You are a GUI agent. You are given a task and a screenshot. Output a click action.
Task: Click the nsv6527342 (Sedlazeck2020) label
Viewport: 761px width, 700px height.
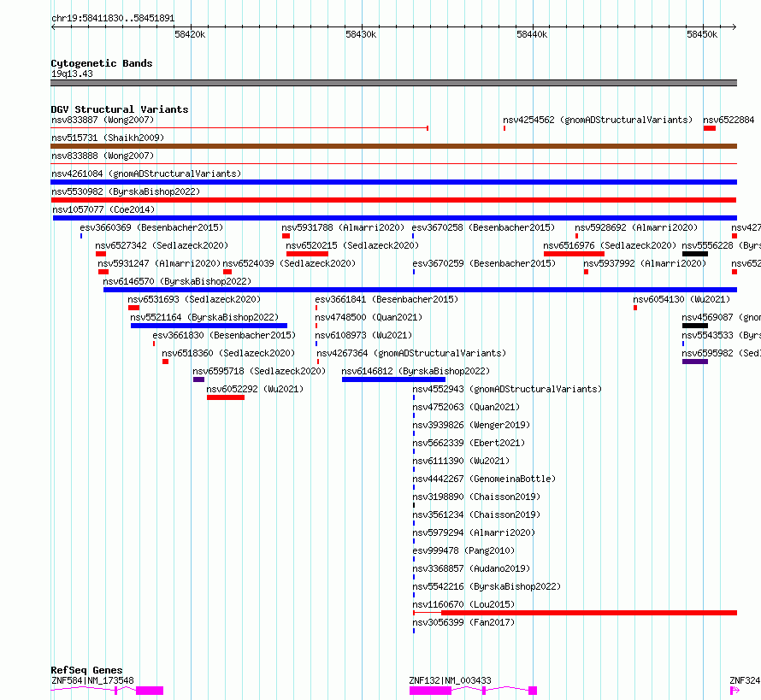pyautogui.click(x=162, y=245)
